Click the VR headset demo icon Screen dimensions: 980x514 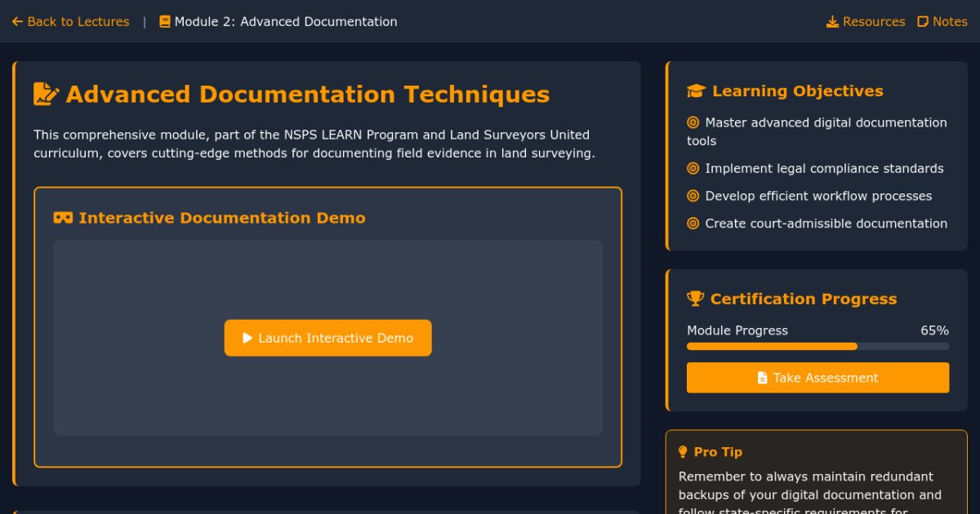point(63,218)
